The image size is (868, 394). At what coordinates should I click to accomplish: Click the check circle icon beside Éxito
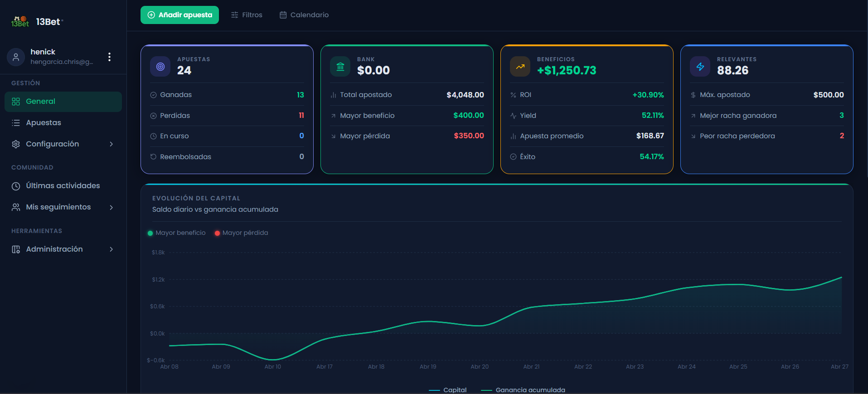[x=513, y=157]
